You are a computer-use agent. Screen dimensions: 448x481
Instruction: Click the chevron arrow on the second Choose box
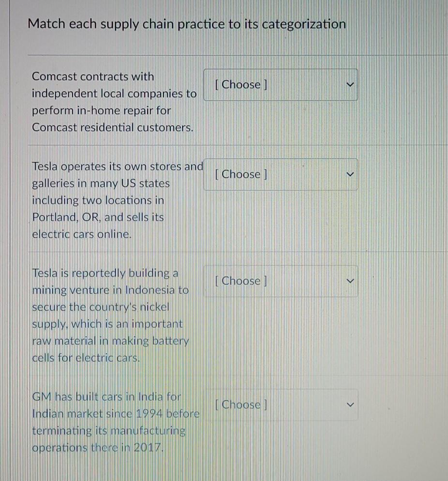[350, 174]
